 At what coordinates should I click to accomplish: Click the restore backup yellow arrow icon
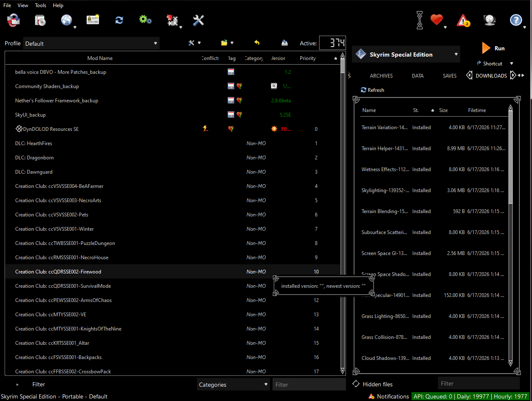tap(257, 43)
